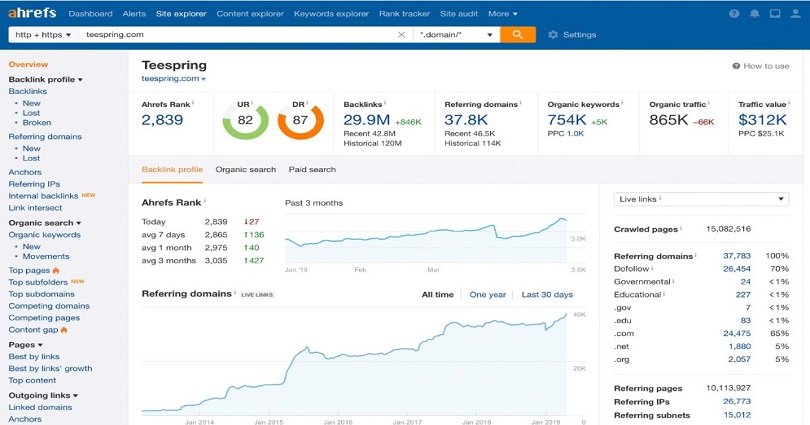Viewport: 810px width, 425px height.
Task: Click the monitor display icon in header
Action: 775,14
